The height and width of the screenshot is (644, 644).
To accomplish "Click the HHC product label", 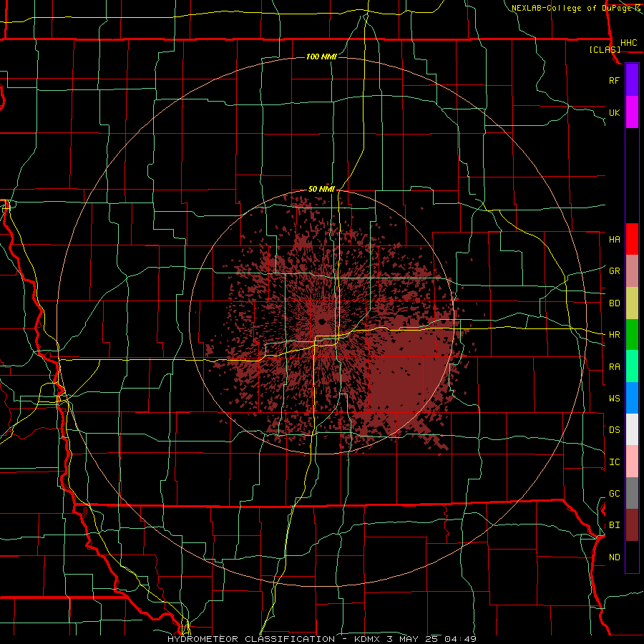I will [628, 43].
